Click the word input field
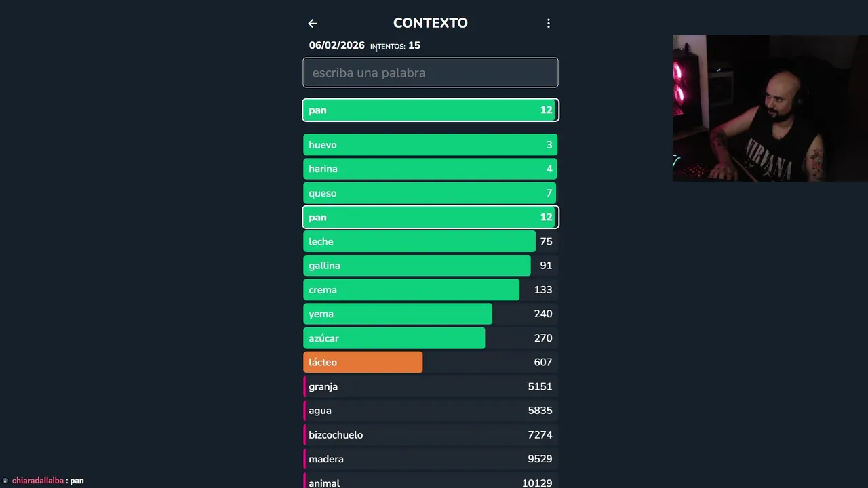The width and height of the screenshot is (868, 488). (x=431, y=73)
